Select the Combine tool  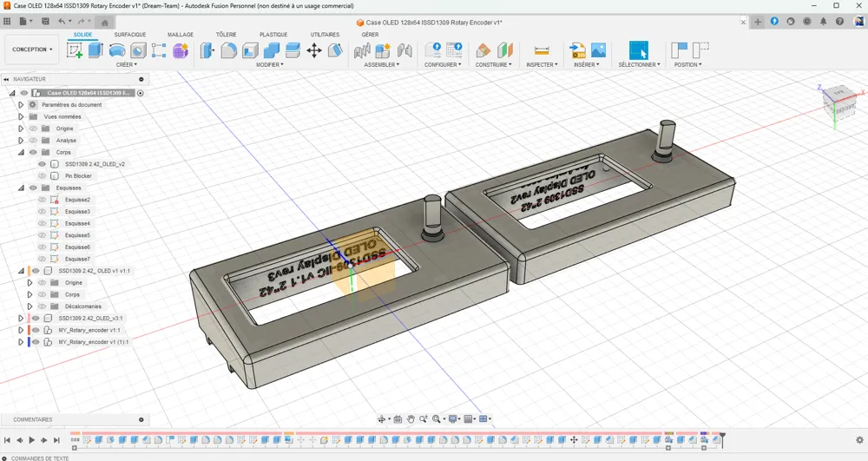[x=271, y=50]
